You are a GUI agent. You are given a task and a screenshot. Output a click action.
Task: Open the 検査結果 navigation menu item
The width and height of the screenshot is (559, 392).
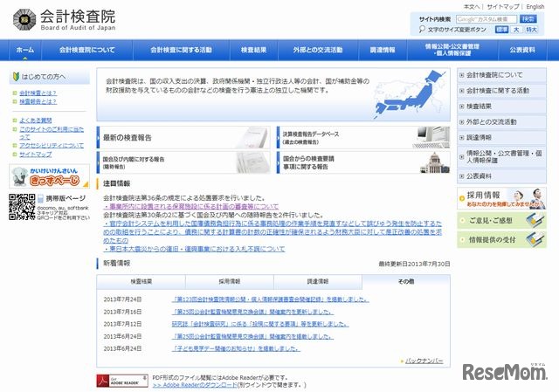tap(253, 50)
